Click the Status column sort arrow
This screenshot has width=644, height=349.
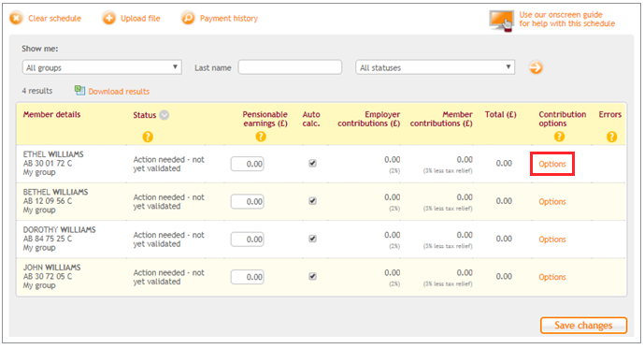165,115
